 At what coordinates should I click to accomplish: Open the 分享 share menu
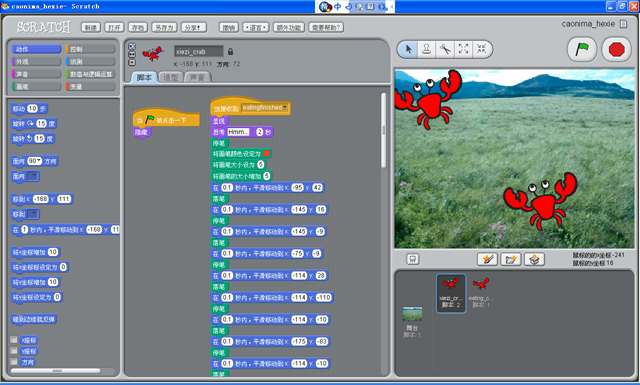(194, 27)
